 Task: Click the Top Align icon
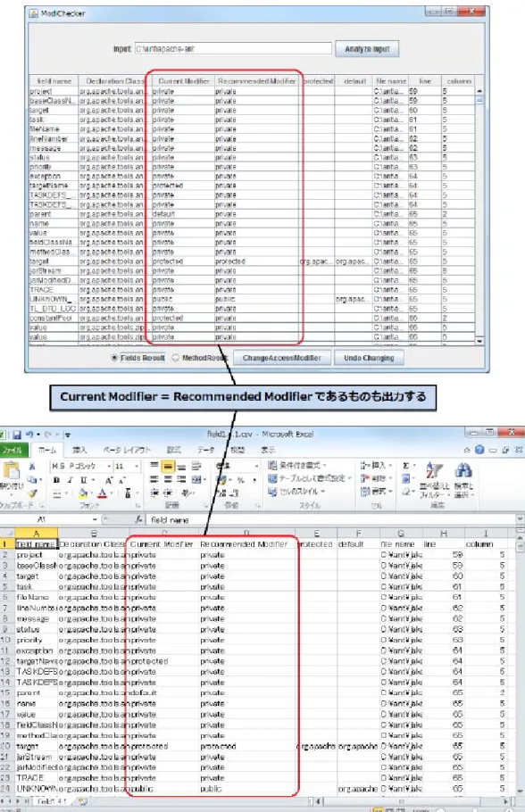(154, 467)
